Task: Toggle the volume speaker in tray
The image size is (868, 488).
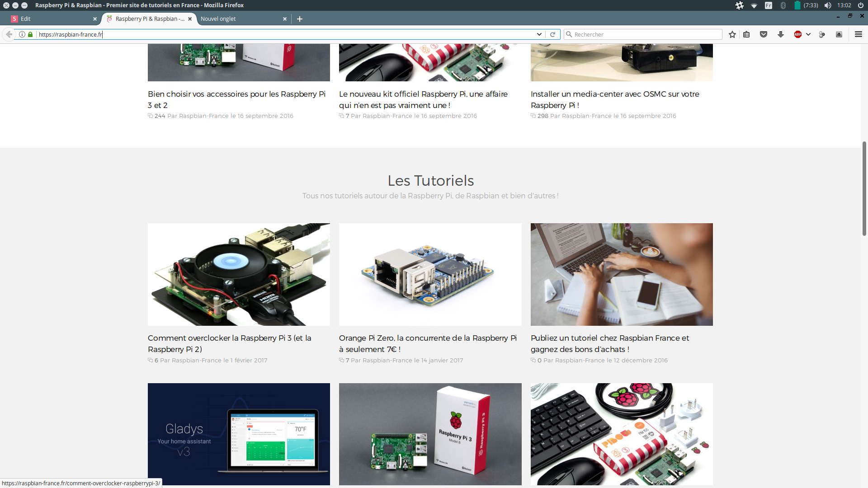Action: (827, 5)
